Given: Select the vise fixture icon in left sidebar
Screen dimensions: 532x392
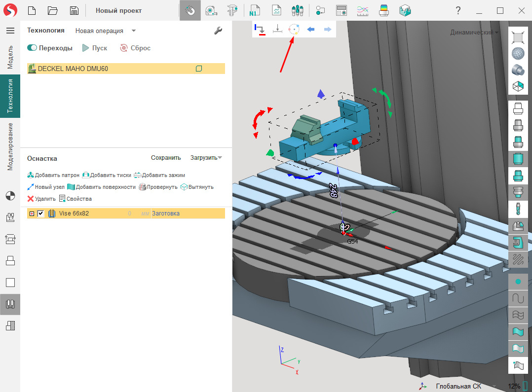Looking at the screenshot, I should pyautogui.click(x=10, y=304).
